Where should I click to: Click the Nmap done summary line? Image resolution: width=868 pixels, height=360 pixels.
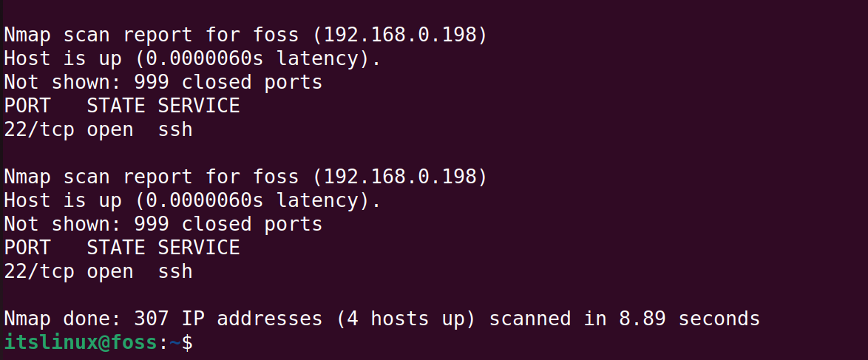pos(382,319)
